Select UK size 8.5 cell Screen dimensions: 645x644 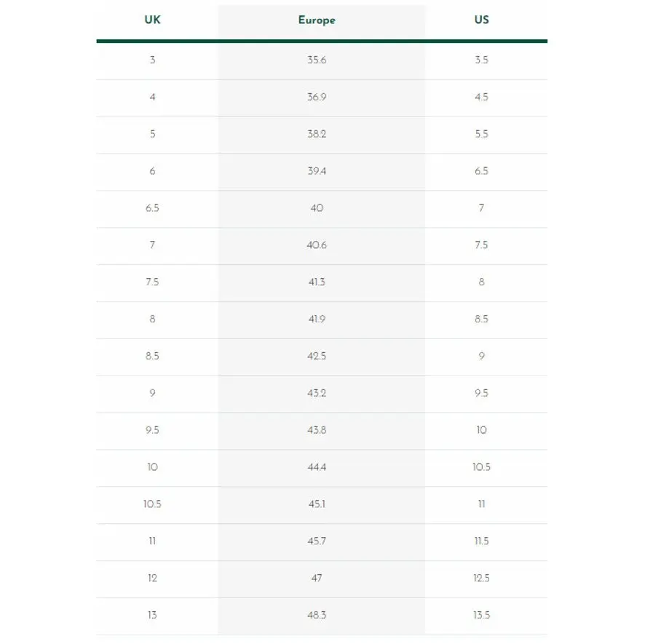[152, 356]
